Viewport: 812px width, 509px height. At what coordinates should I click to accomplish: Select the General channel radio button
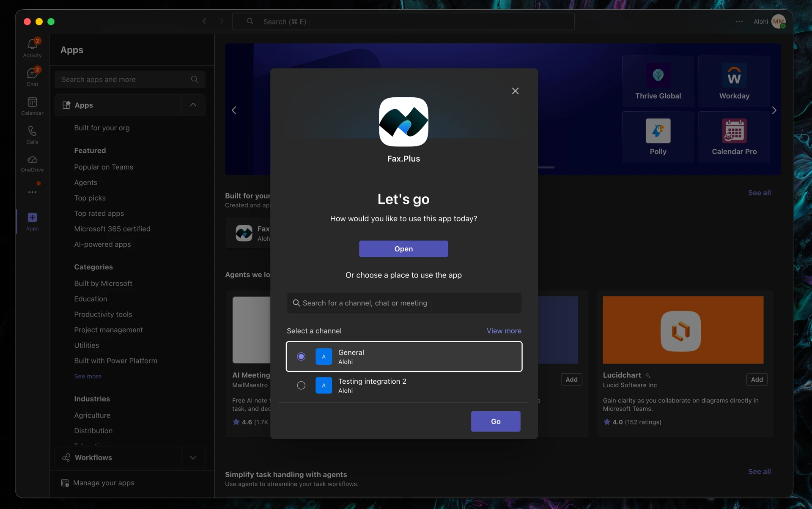pos(301,357)
